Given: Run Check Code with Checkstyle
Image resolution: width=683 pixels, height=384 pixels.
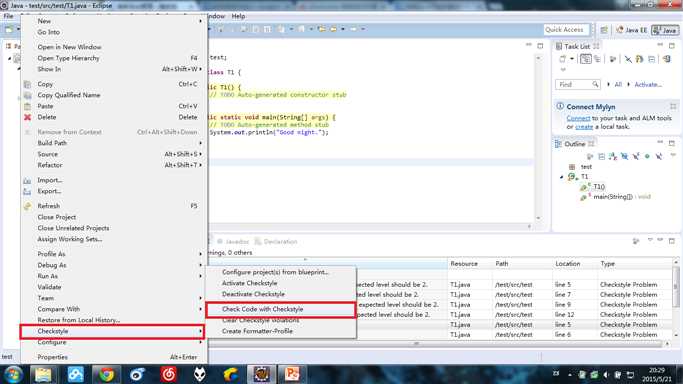Looking at the screenshot, I should [281, 309].
